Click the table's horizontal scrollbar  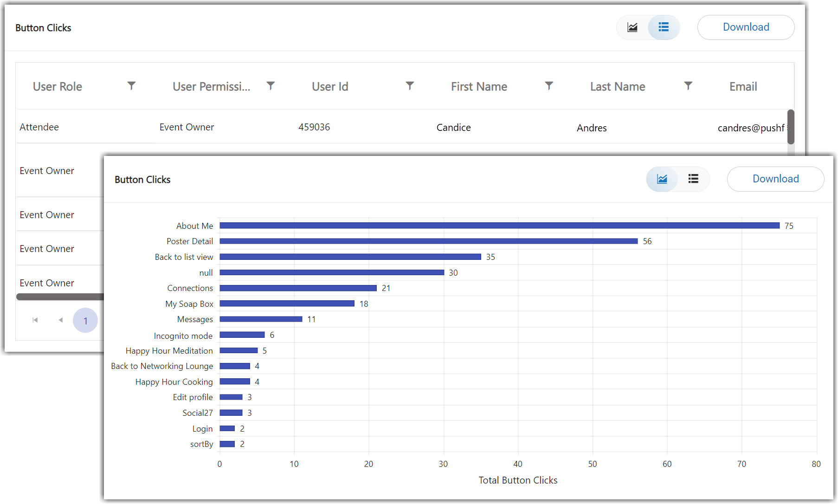point(60,297)
